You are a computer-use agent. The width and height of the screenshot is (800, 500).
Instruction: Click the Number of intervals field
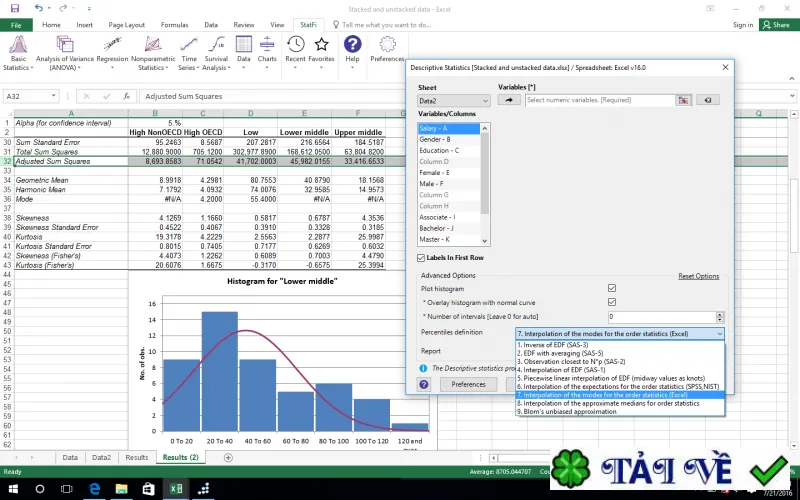(662, 317)
